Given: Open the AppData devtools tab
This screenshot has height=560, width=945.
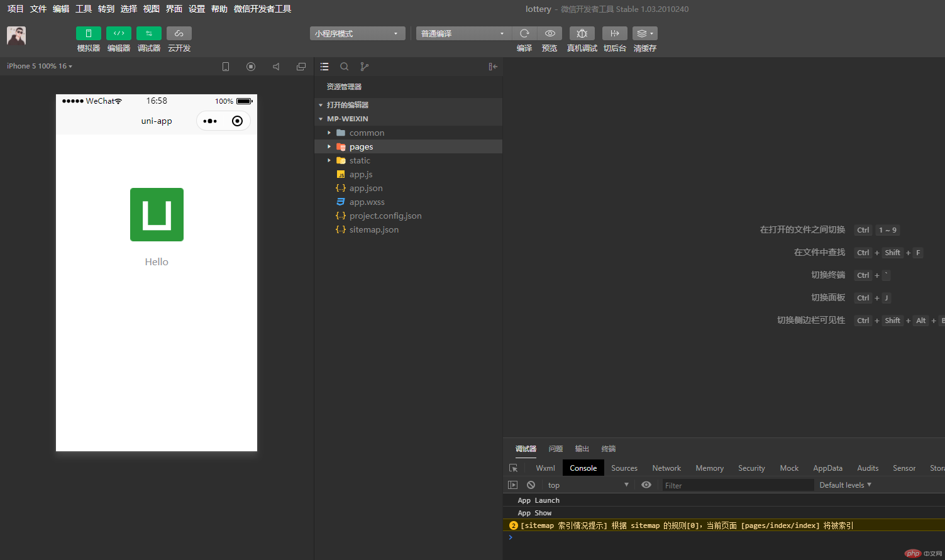Looking at the screenshot, I should tap(827, 468).
